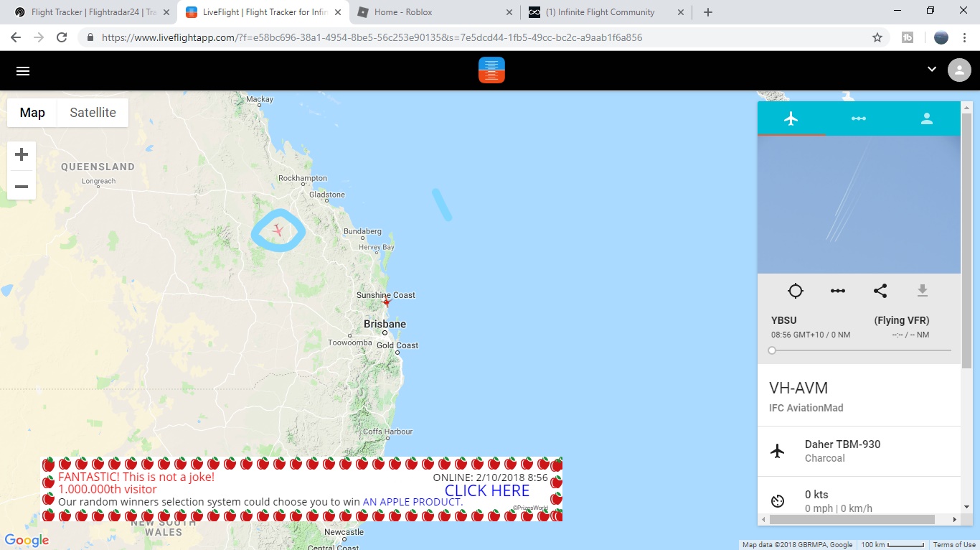Image resolution: width=980 pixels, height=550 pixels.
Task: Open the aircraft info tab in panel
Action: click(x=791, y=118)
